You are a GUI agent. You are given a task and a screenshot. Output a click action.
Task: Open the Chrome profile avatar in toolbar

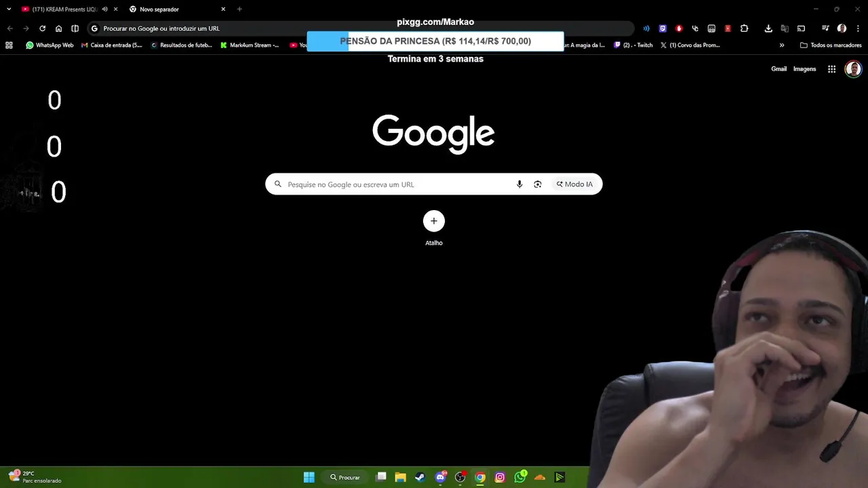[842, 28]
